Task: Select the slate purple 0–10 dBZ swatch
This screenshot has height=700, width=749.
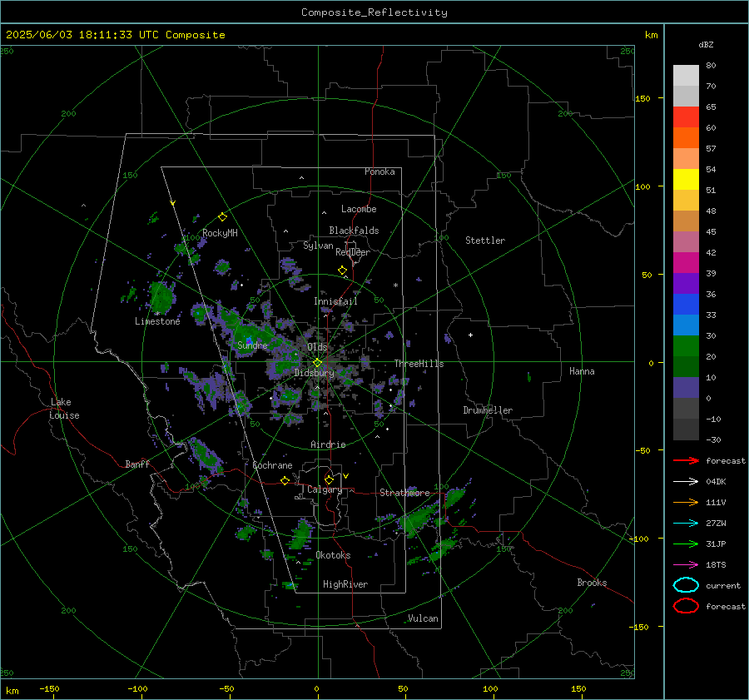Action: click(x=686, y=387)
